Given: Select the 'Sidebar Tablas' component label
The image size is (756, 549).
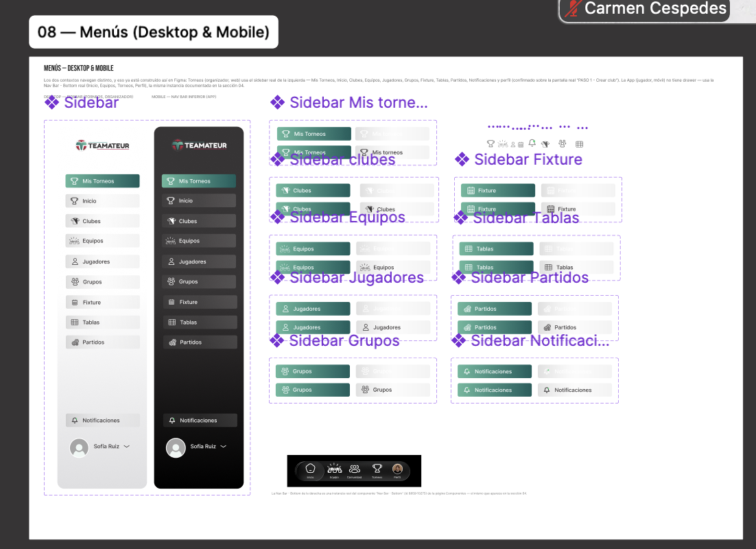Looking at the screenshot, I should pyautogui.click(x=526, y=218).
